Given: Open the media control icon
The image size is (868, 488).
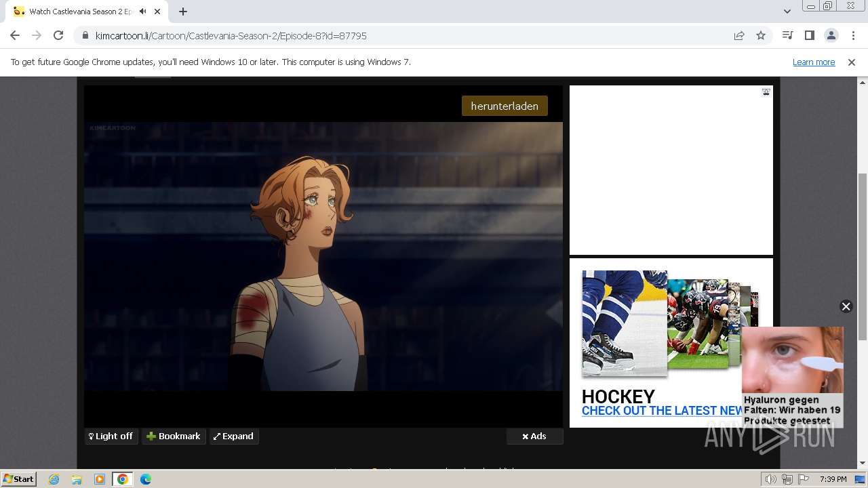Looking at the screenshot, I should point(787,35).
